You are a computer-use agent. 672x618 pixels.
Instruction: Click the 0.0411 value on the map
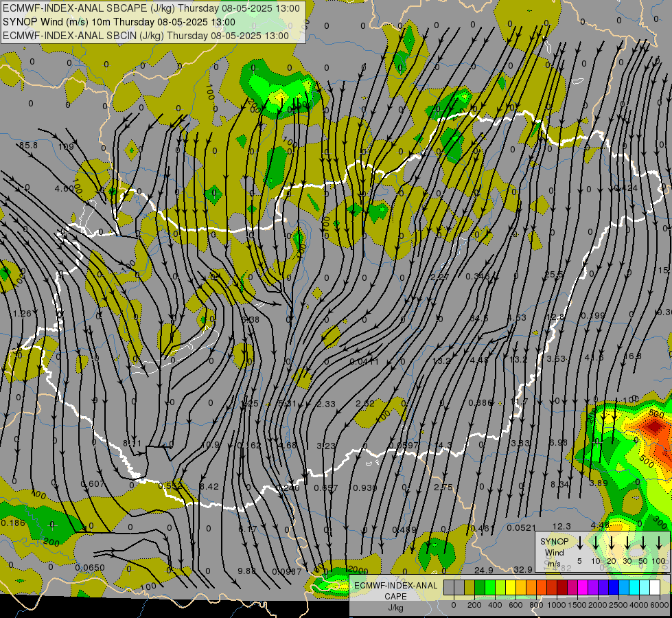(364, 362)
